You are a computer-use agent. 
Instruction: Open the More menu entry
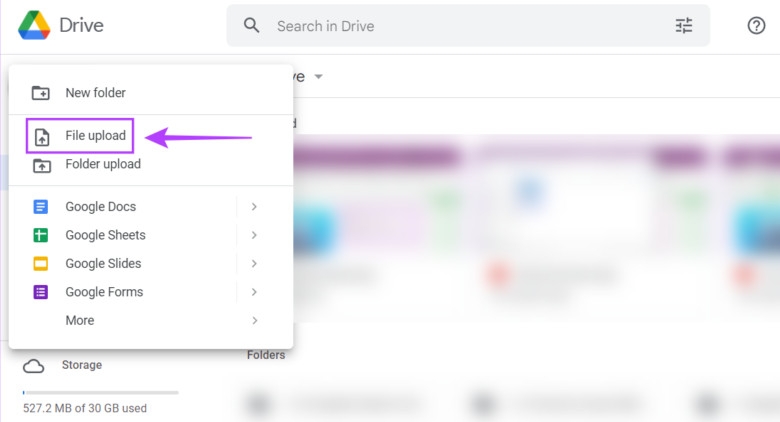pyautogui.click(x=151, y=320)
